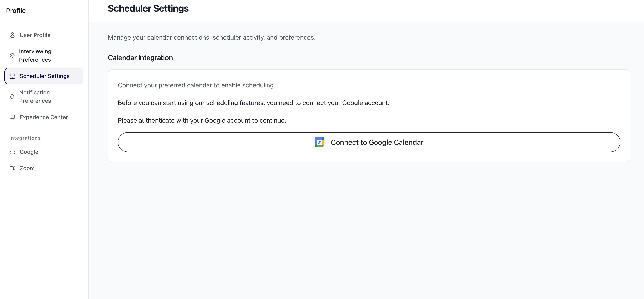Click the Notification Preferences bell icon
The height and width of the screenshot is (299, 644).
tap(12, 97)
